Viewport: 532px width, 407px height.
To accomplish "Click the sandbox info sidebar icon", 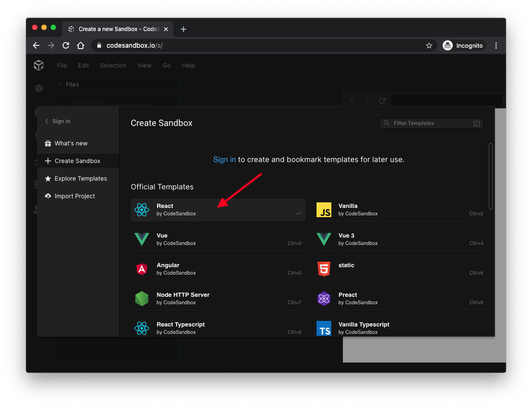I will [x=39, y=88].
